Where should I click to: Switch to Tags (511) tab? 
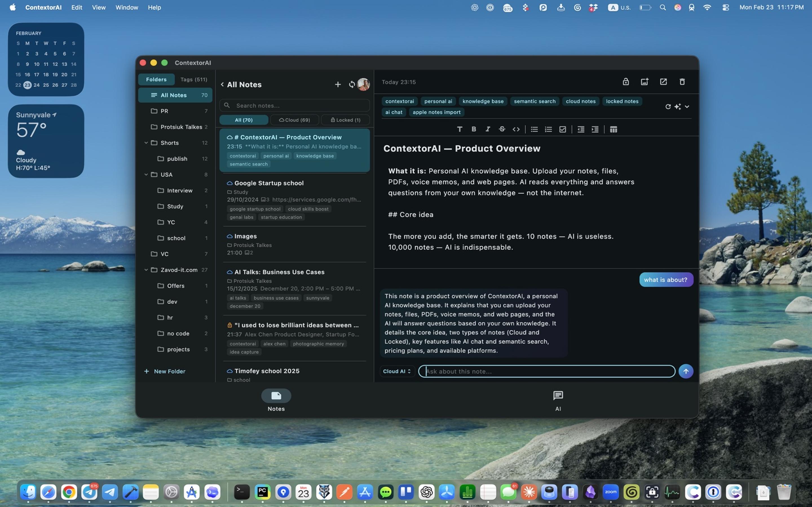click(x=194, y=79)
